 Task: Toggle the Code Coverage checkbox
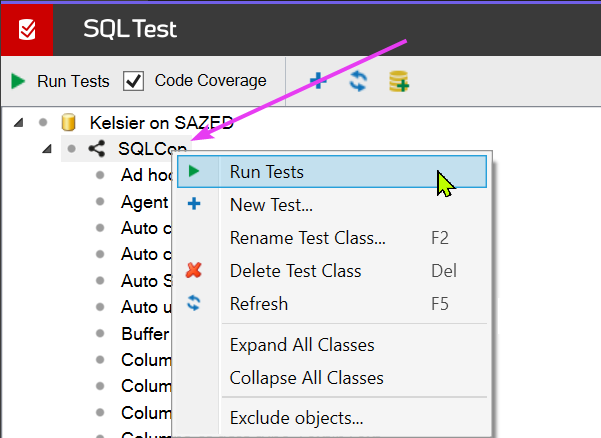(133, 81)
